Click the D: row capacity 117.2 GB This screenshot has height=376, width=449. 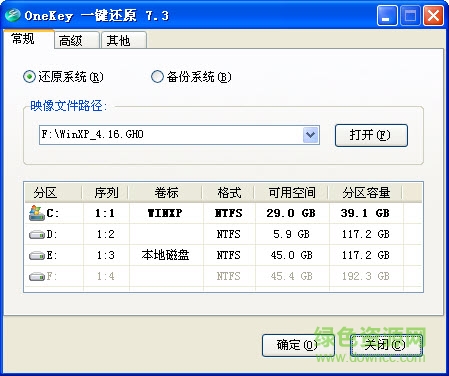(366, 234)
